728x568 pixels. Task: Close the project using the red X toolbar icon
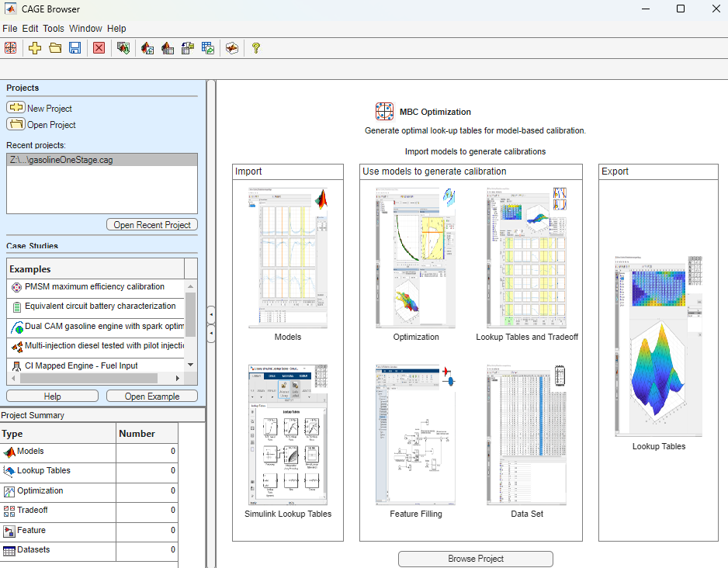(99, 47)
